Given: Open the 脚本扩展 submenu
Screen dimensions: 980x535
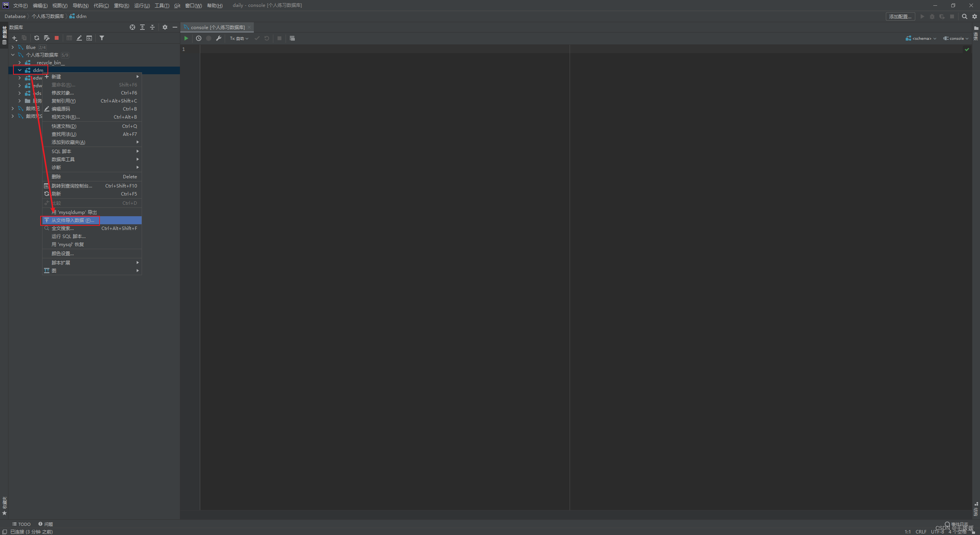Looking at the screenshot, I should [92, 263].
